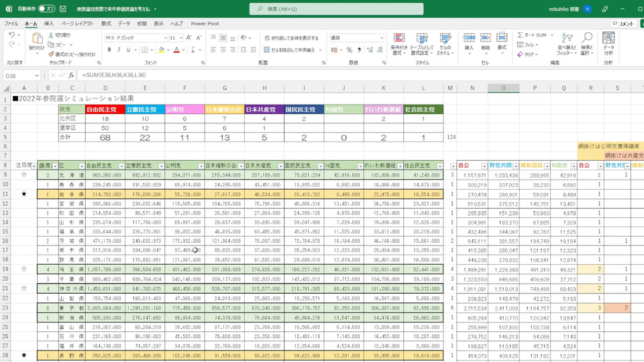
Task: Open filter dropdown for 公明党 column
Action: tap(201, 166)
